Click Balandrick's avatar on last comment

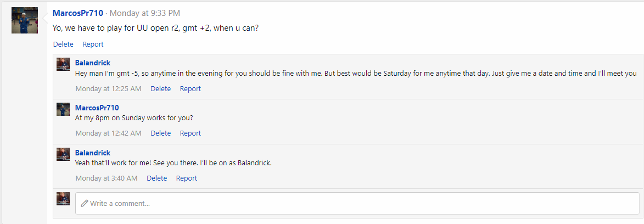click(63, 154)
